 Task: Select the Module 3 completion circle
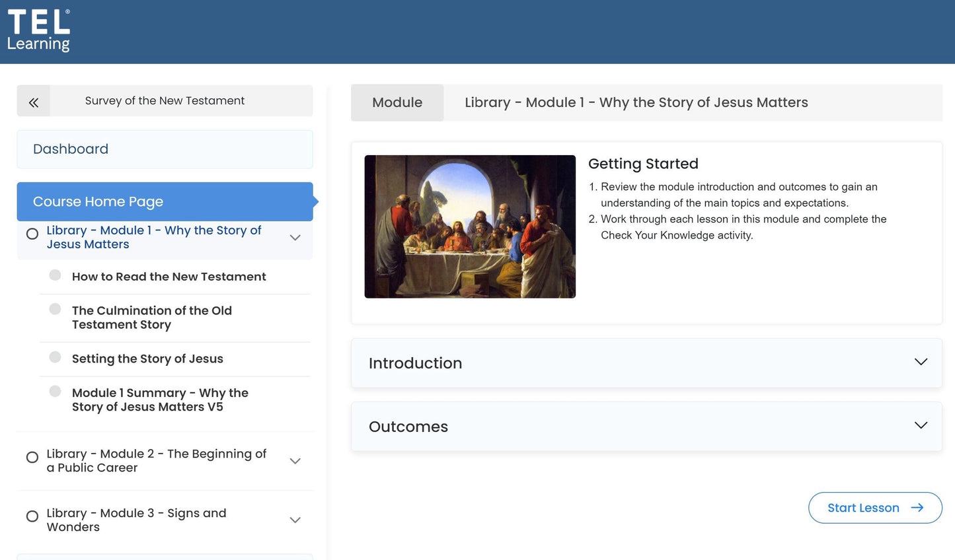32,516
